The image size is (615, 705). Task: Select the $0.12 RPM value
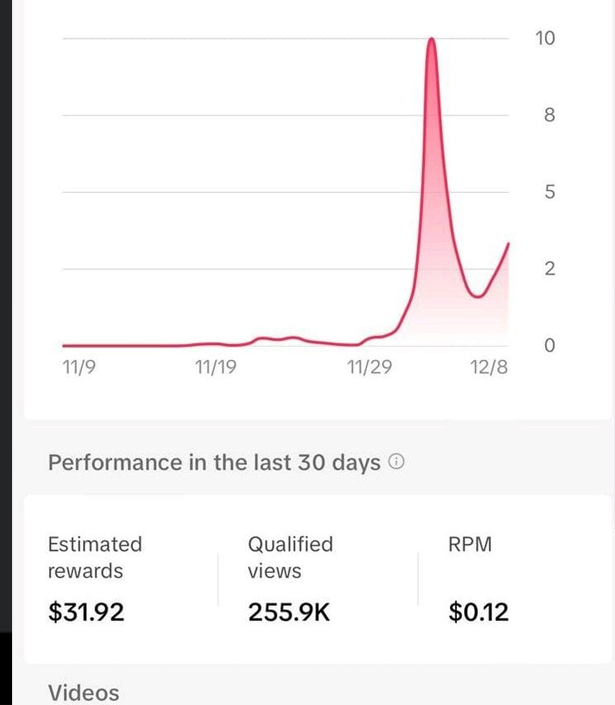(479, 612)
